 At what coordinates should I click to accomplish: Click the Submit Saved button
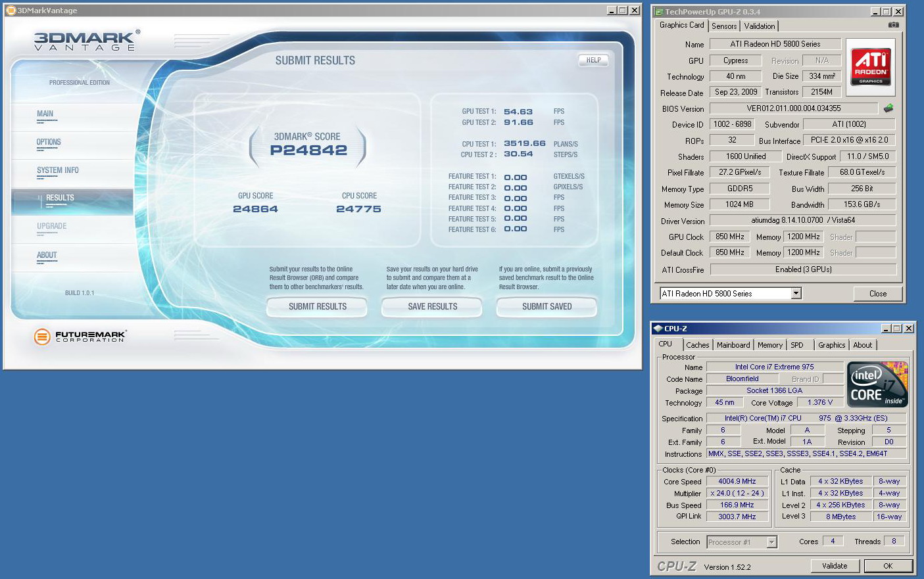[x=547, y=307]
